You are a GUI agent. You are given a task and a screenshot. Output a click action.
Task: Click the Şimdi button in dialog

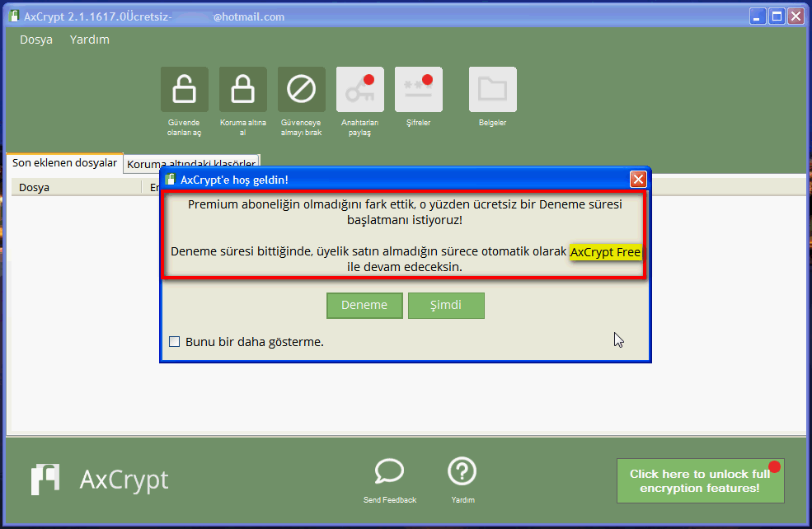tap(446, 306)
